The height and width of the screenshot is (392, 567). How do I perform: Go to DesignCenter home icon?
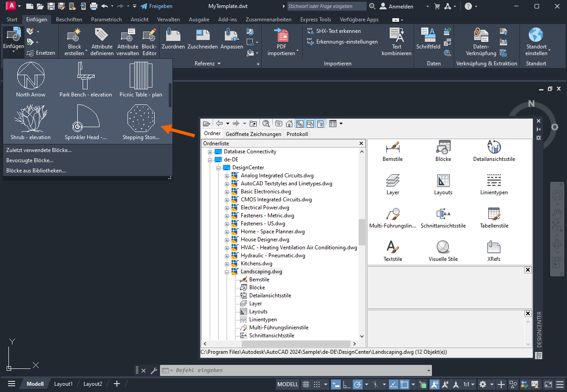289,124
